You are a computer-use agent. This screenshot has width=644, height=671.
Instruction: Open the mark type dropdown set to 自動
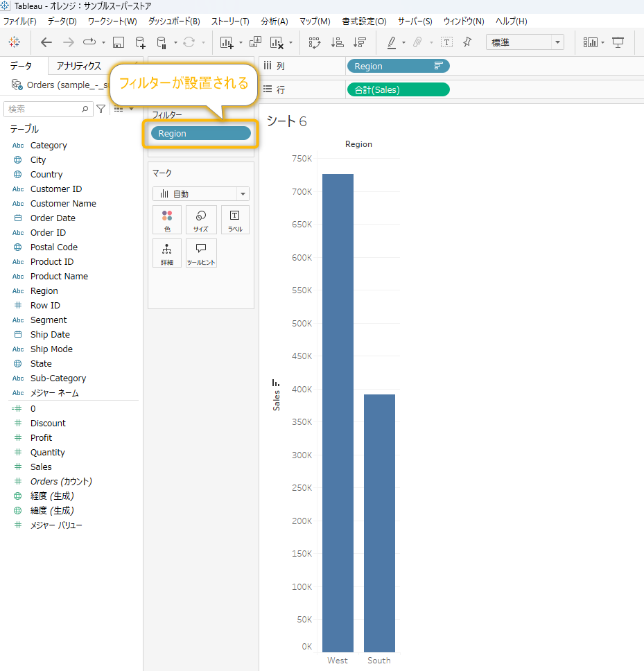coord(201,194)
